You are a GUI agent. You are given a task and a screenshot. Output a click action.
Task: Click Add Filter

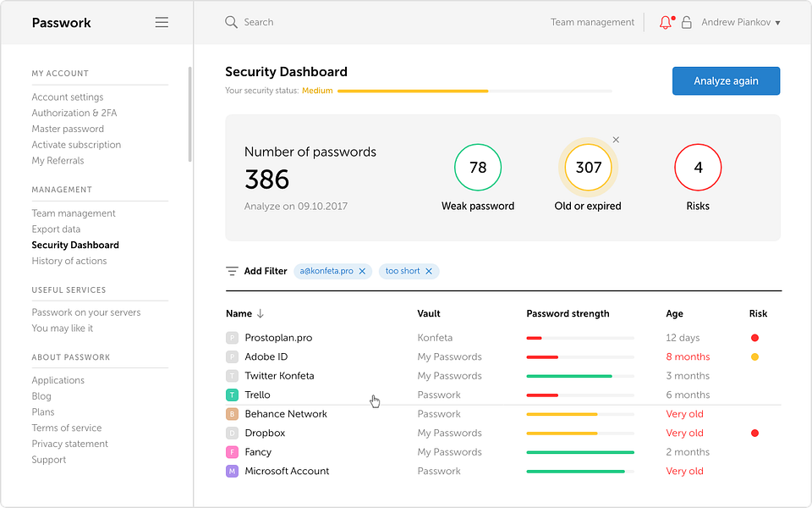click(266, 271)
